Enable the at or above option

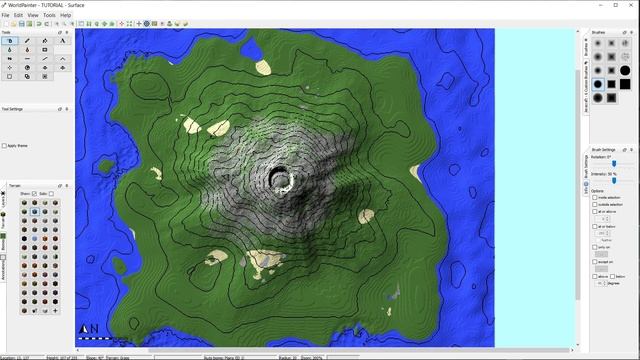coord(595,211)
